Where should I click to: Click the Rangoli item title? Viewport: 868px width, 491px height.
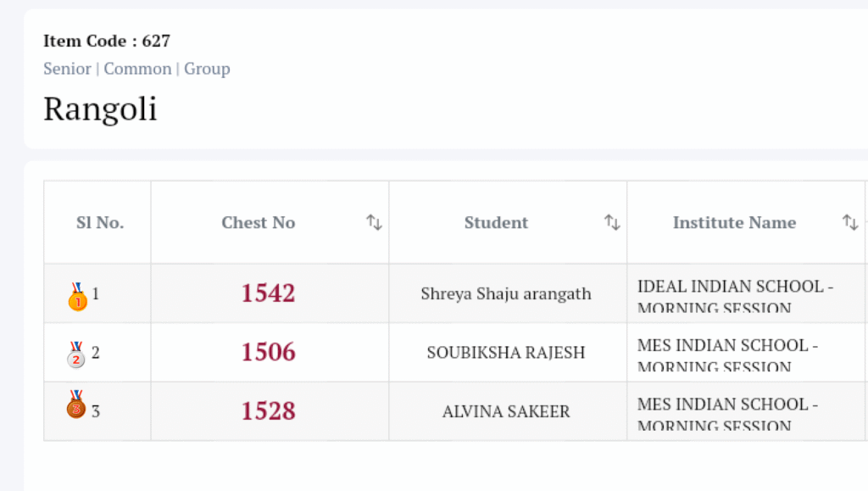coord(100,109)
